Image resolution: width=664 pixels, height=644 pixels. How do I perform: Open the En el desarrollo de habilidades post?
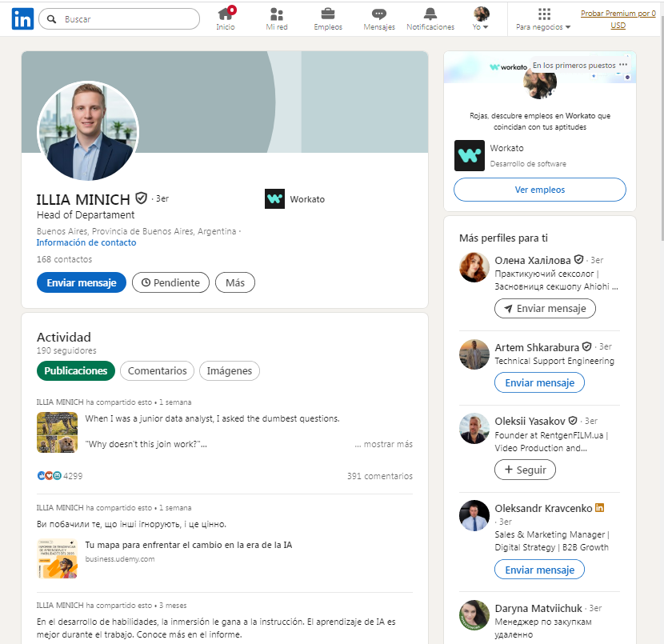tap(216, 628)
